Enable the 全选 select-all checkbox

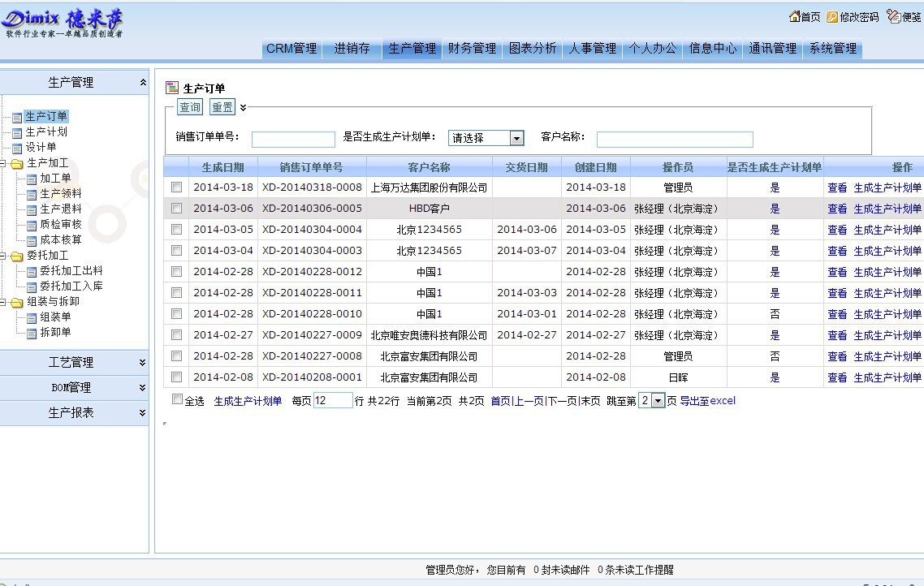tap(178, 399)
